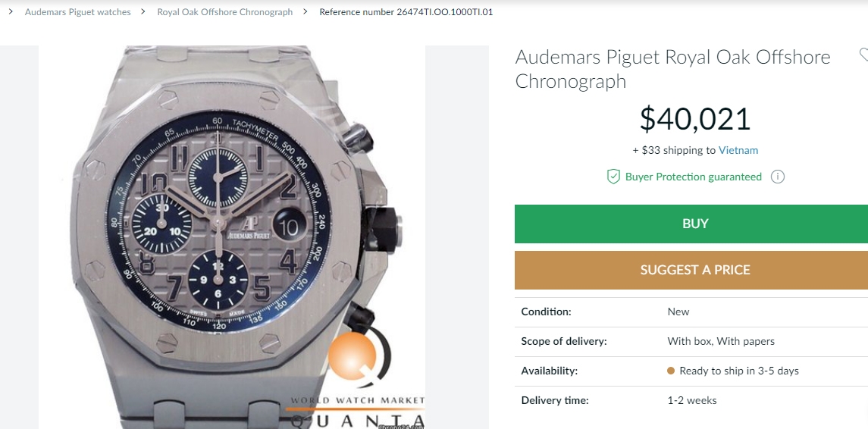Click the Scope of delivery row
The width and height of the screenshot is (868, 429).
tap(690, 341)
